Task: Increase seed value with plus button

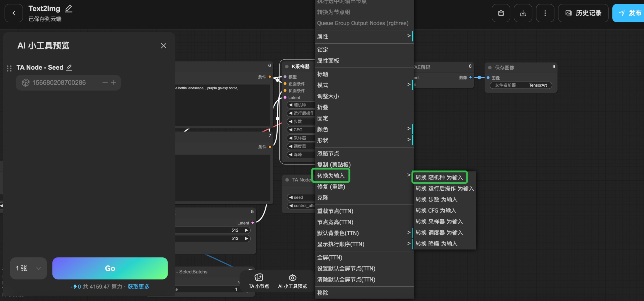Action: pyautogui.click(x=113, y=83)
